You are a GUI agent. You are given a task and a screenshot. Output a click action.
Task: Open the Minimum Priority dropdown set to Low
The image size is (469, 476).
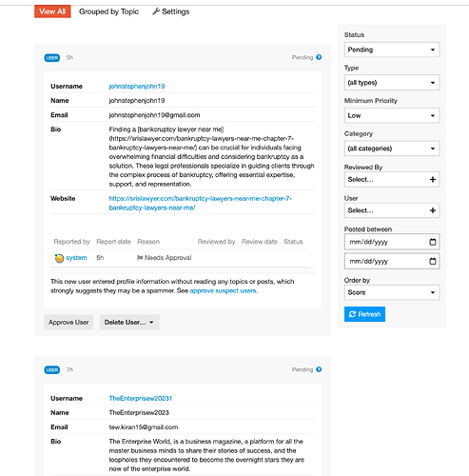[392, 115]
